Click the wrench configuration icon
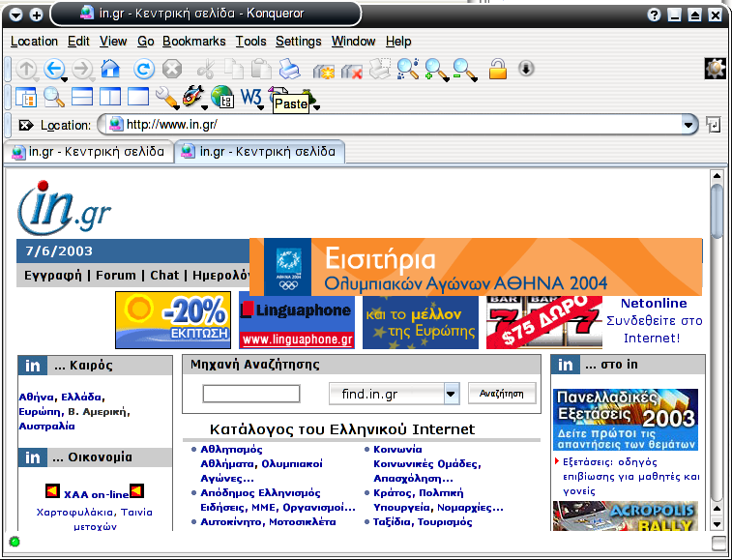Image resolution: width=732 pixels, height=560 pixels. (165, 97)
